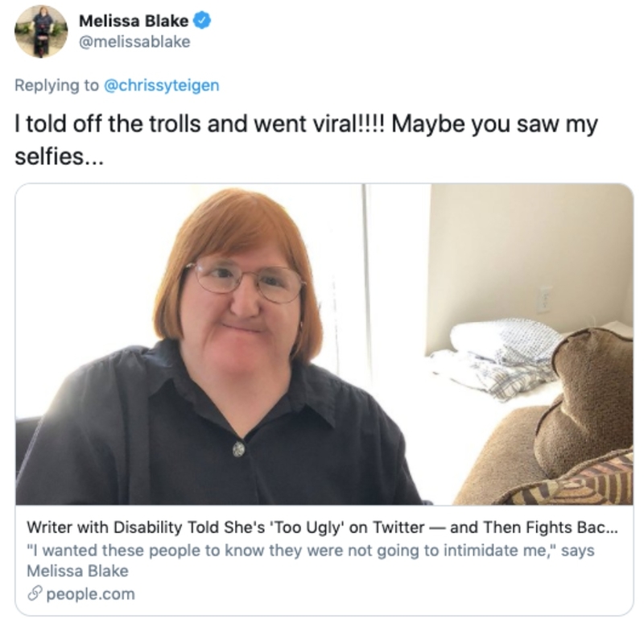This screenshot has width=644, height=644.
Task: Click the link chain icon
Action: [35, 594]
